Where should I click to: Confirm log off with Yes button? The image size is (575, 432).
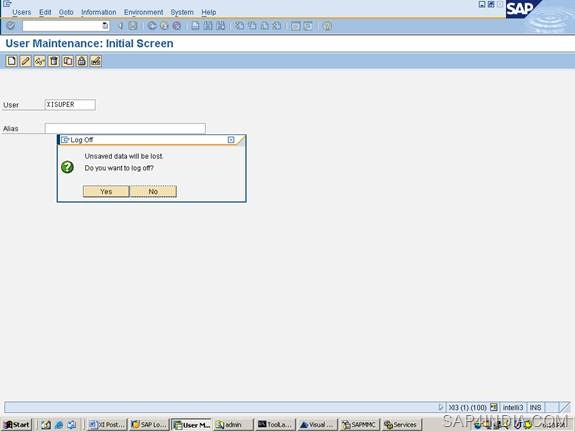(106, 191)
